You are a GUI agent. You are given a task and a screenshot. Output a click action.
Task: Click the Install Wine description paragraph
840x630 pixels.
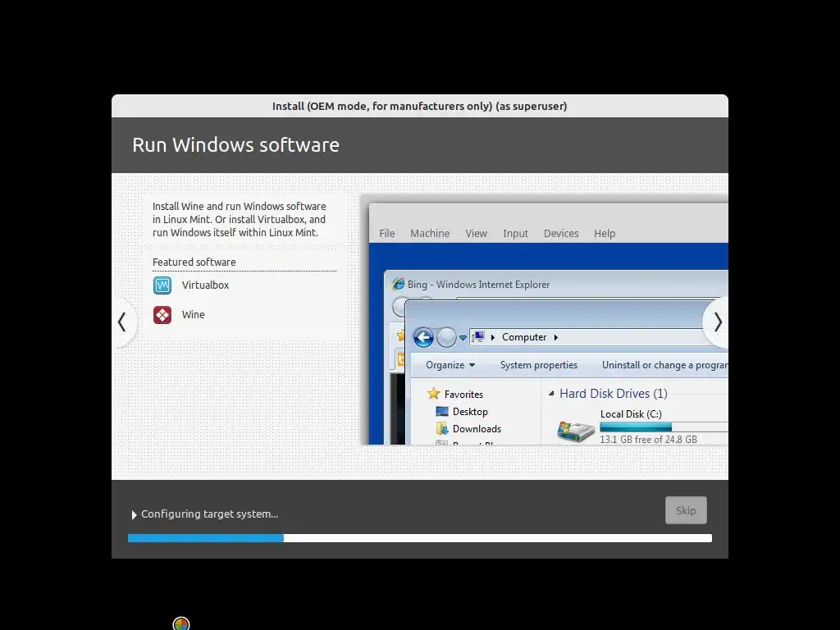tap(239, 219)
